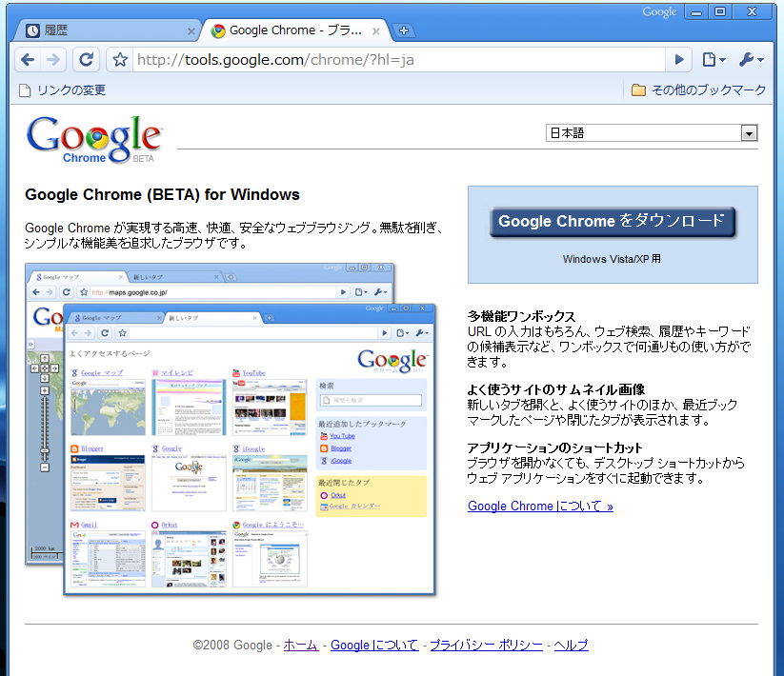Click the Chrome browser preview screenshot
784x676 pixels.
tap(231, 429)
